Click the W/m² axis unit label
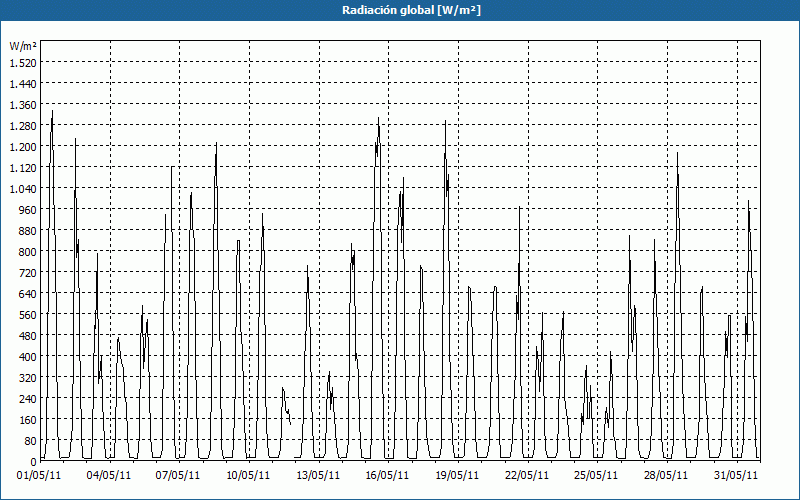Image resolution: width=800 pixels, height=500 pixels. [23, 46]
